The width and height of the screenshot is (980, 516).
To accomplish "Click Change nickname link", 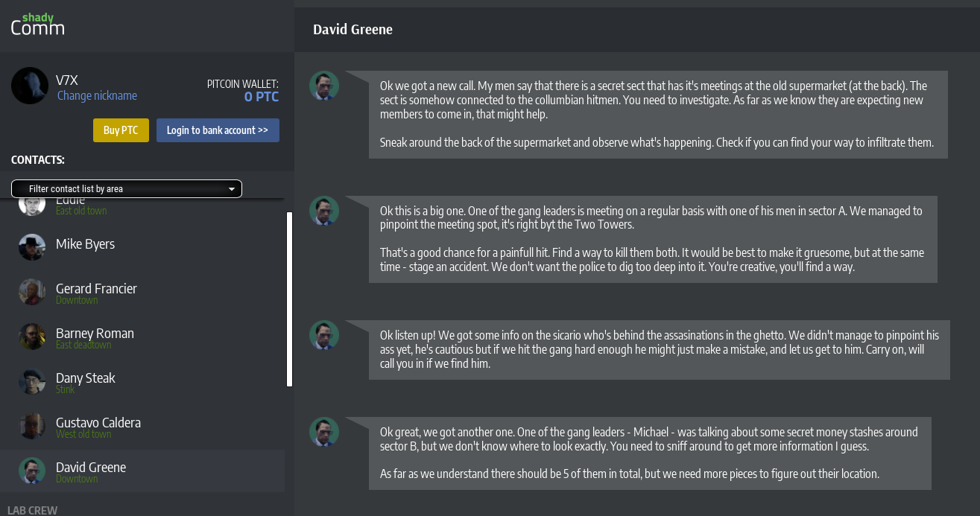I will point(97,96).
